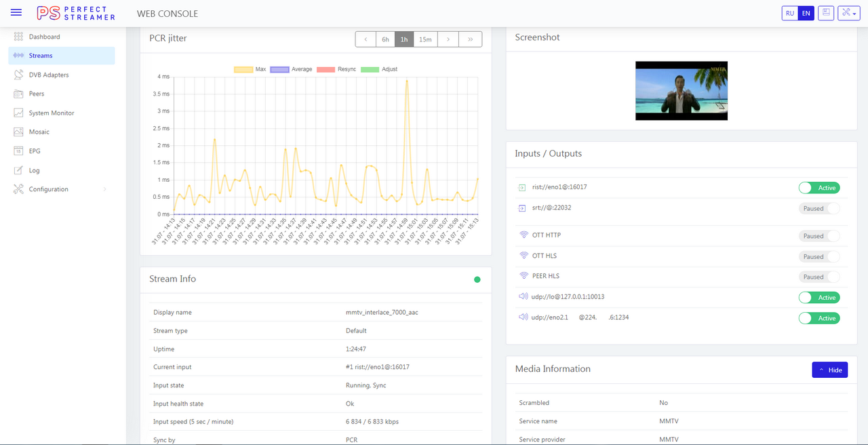Open Peers from the sidebar
Viewport: 868px width, 445px height.
pos(37,94)
